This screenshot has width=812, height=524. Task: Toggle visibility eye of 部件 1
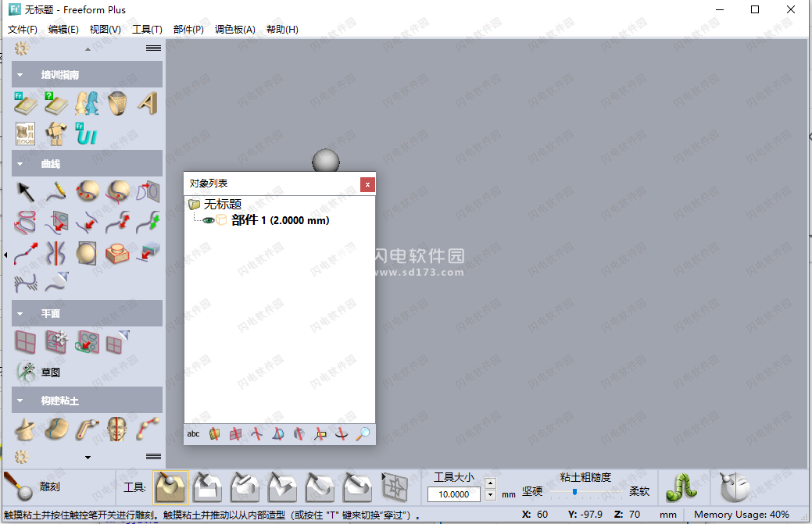tap(209, 220)
